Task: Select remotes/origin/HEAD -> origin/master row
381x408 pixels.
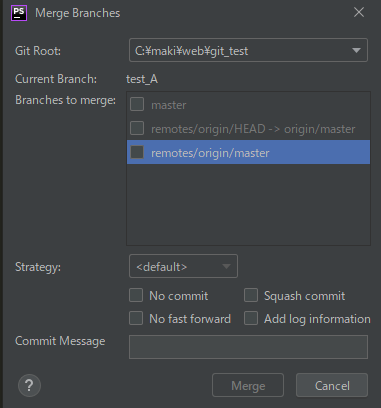Action: [248, 129]
